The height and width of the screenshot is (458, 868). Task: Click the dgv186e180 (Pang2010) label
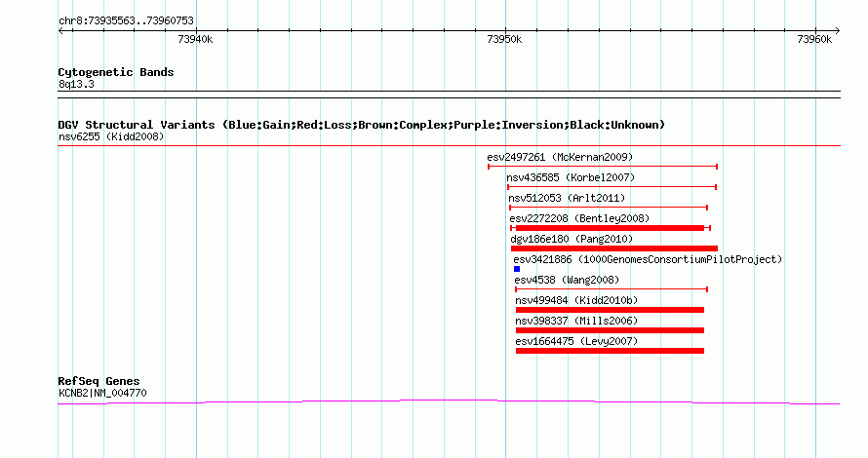(572, 239)
